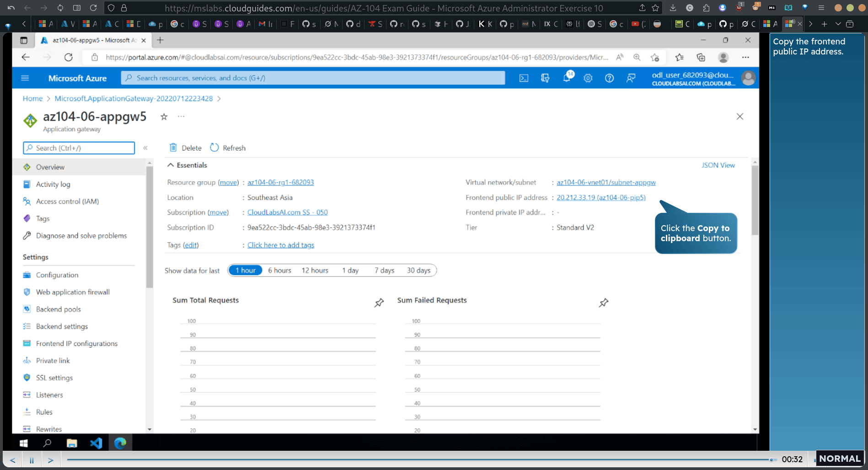Screen dimensions: 868x470
Task: Click the Azure user account avatar
Action: point(748,78)
